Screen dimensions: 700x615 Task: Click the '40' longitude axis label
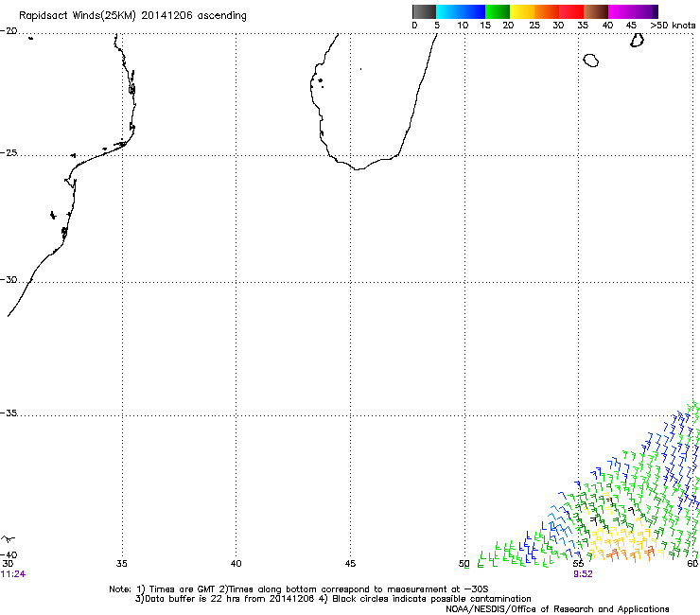236,564
